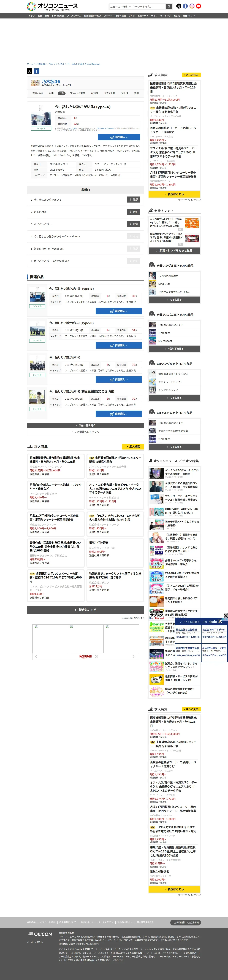Open the Instagram icon in the header
This screenshot has height=980, width=228.
click(x=192, y=6)
